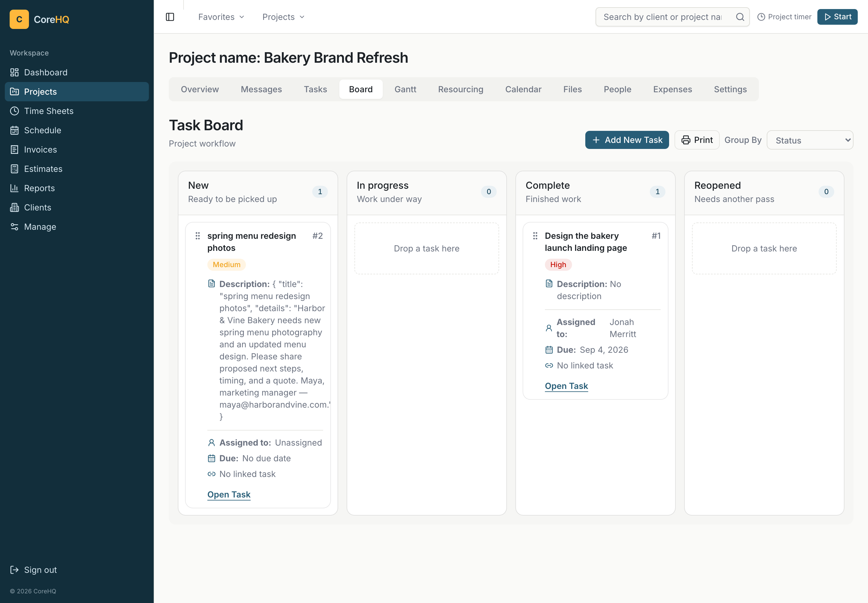Open Estimates in sidebar
Screen dimensions: 868x603
coord(77,169)
